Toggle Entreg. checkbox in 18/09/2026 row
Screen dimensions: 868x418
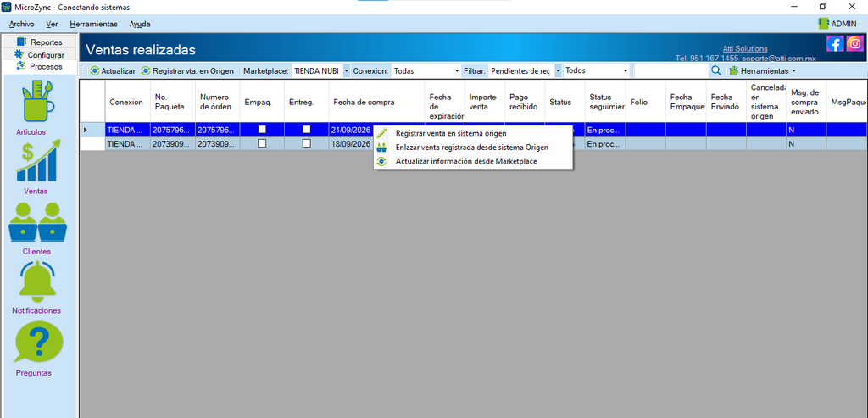coord(306,142)
